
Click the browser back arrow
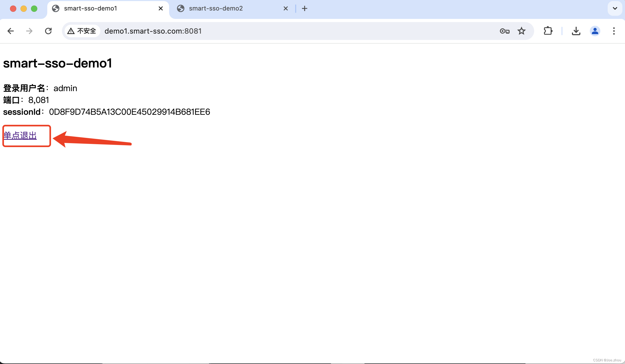(x=11, y=31)
